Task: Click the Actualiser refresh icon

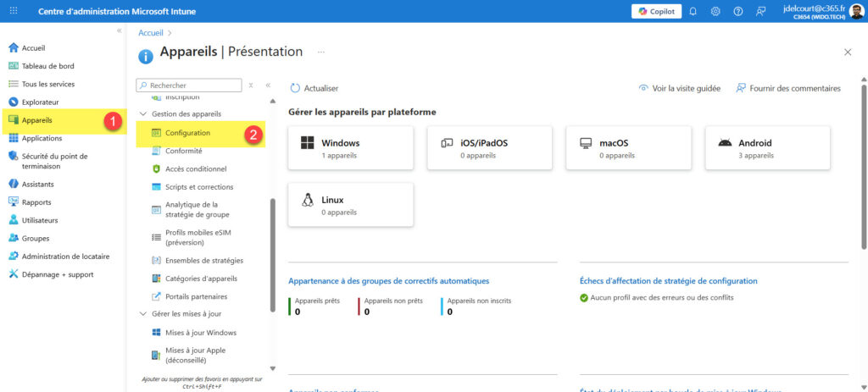Action: 295,88
